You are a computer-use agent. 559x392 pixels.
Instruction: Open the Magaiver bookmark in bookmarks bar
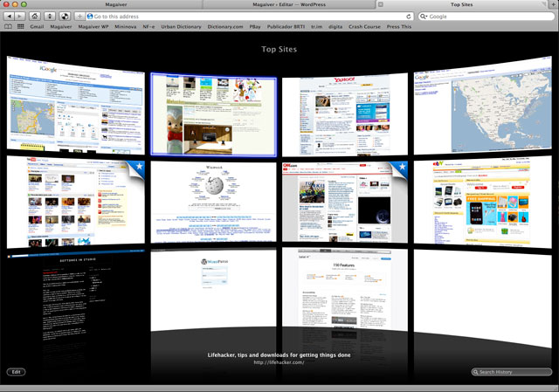[61, 27]
